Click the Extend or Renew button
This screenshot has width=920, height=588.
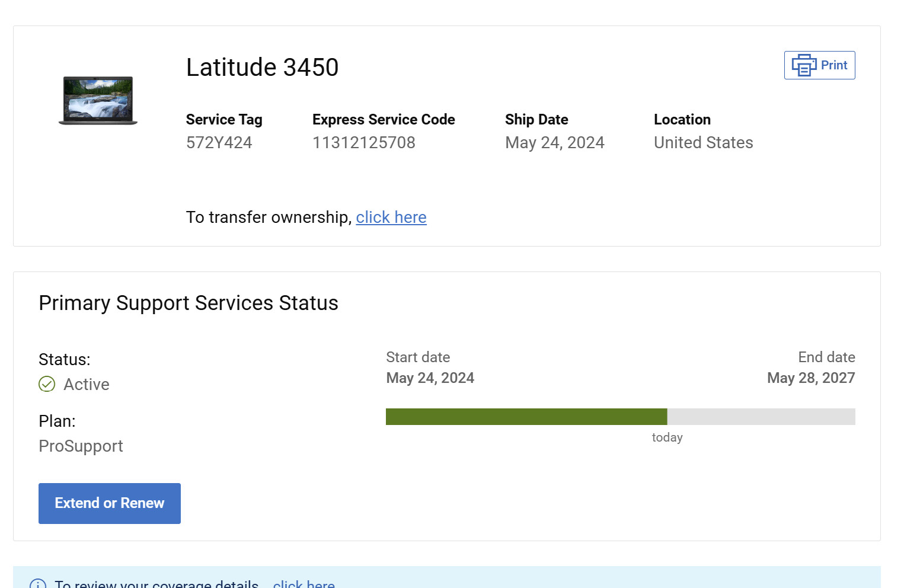[110, 503]
